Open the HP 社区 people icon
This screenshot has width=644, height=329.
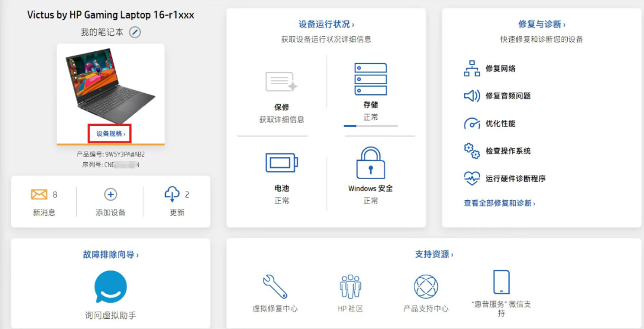tap(351, 287)
